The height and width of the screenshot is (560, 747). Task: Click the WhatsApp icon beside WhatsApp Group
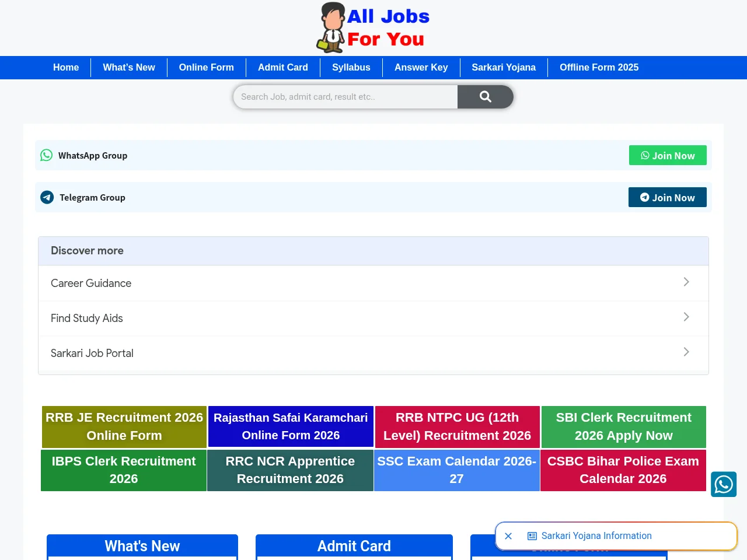[47, 155]
